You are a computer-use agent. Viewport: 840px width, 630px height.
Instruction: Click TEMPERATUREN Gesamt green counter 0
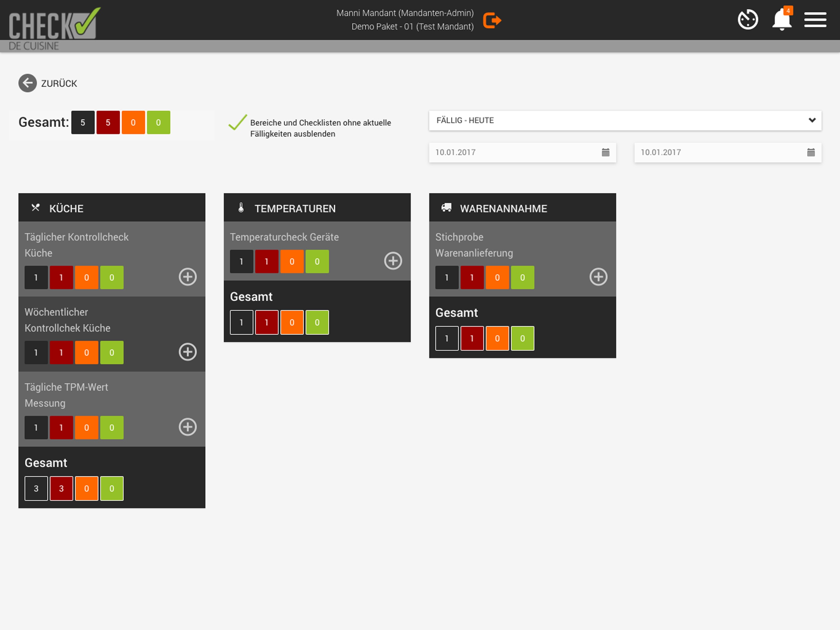(x=317, y=322)
